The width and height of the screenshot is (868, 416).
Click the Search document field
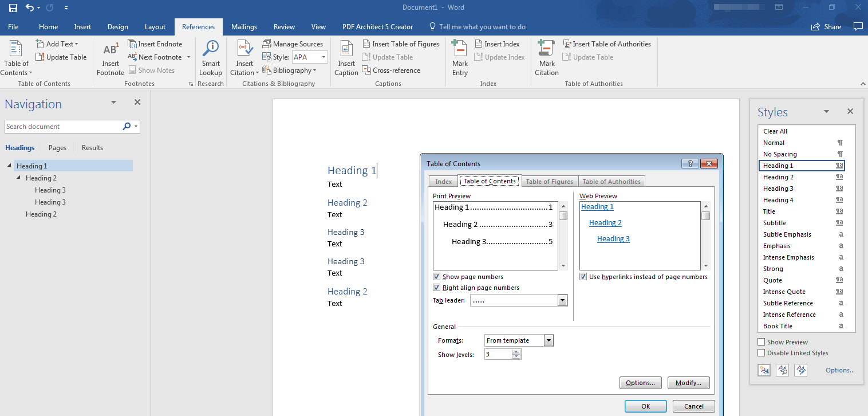click(x=63, y=127)
